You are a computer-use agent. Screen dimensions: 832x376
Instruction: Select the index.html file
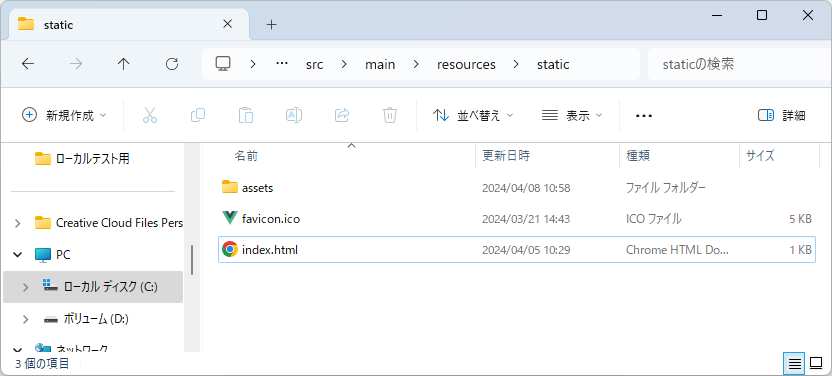point(517,250)
